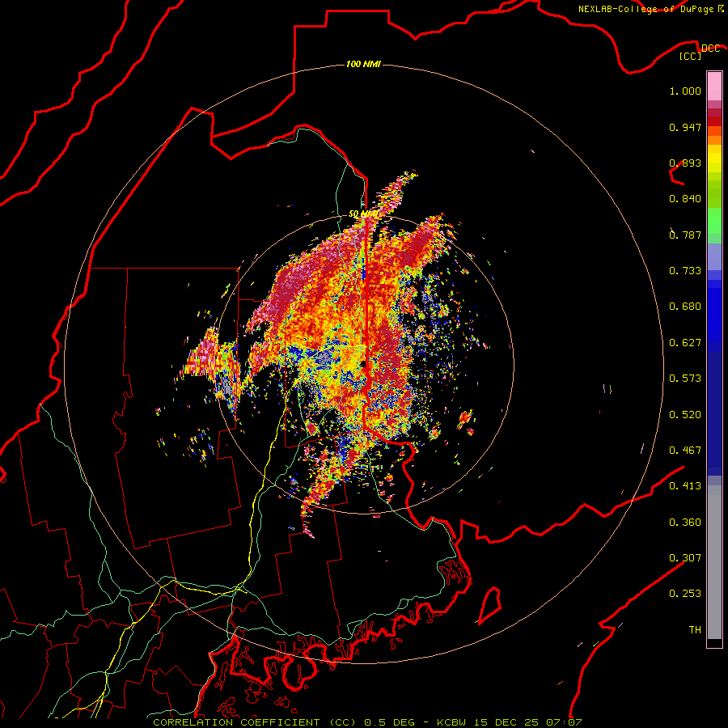Click the 1.000 scale value
728x728 pixels.
[685, 91]
